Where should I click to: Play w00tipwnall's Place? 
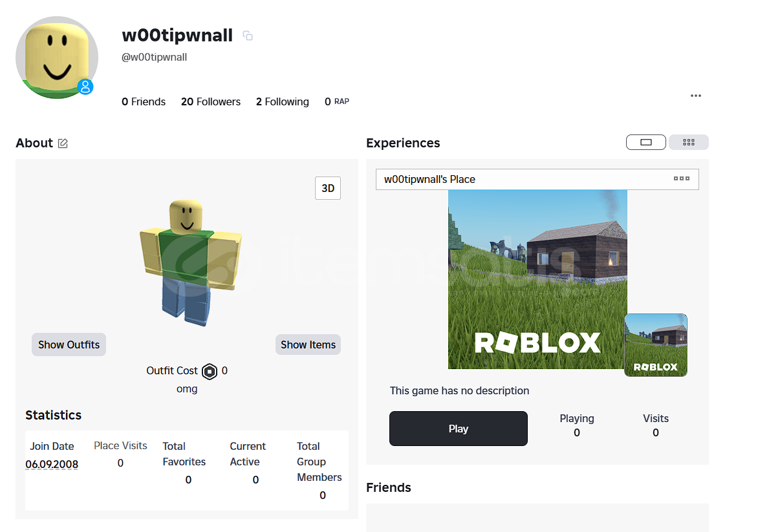pos(459,429)
